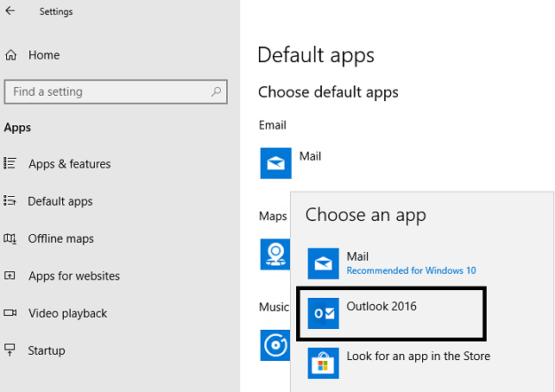Open the Home settings page
The width and height of the screenshot is (555, 392).
(x=44, y=55)
